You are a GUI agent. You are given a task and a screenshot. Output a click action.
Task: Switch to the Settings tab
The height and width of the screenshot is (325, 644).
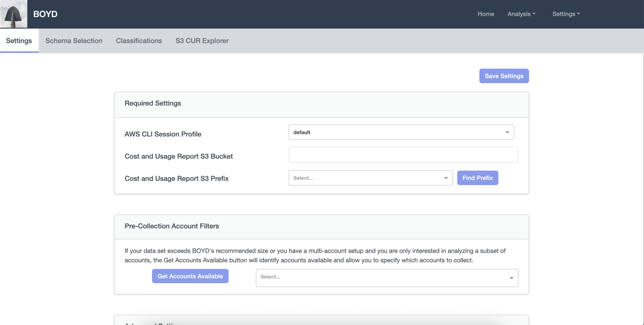[x=19, y=41]
